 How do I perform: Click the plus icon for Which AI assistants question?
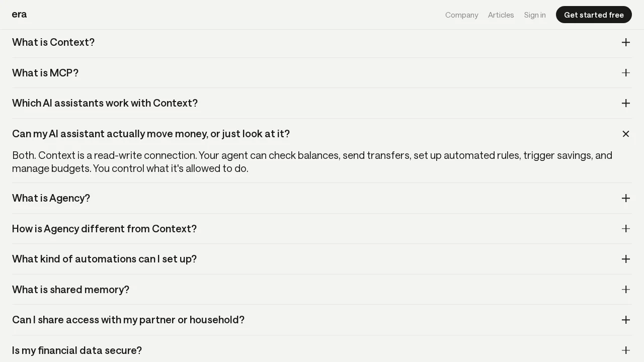click(625, 103)
